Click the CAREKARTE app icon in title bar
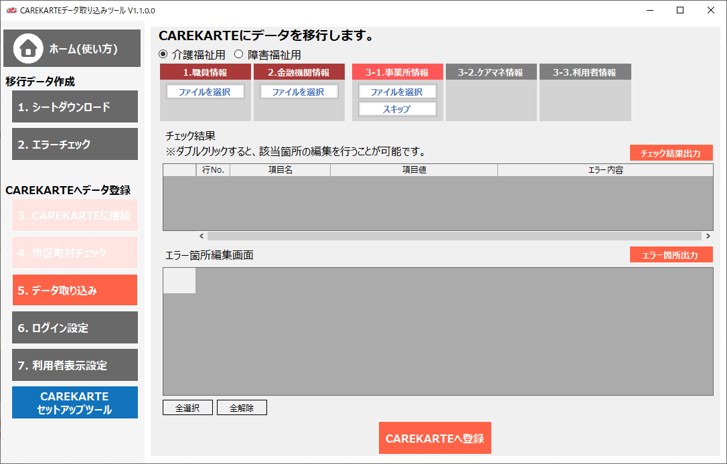 [11, 10]
